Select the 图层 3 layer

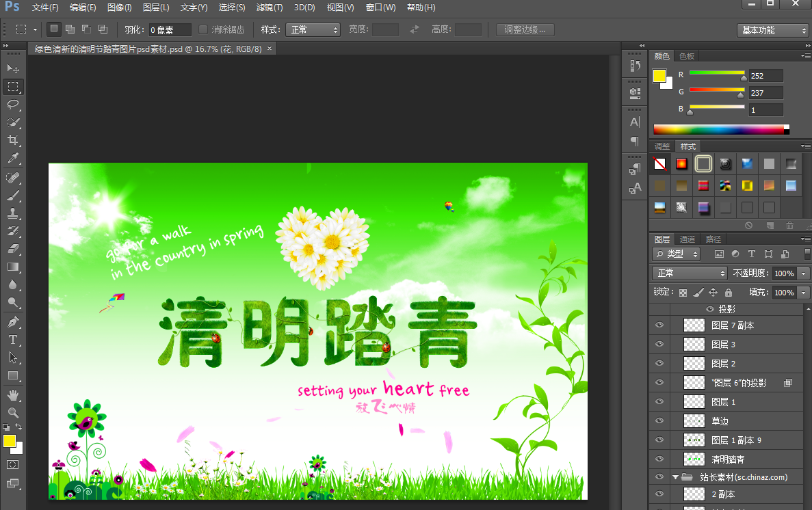pyautogui.click(x=723, y=345)
